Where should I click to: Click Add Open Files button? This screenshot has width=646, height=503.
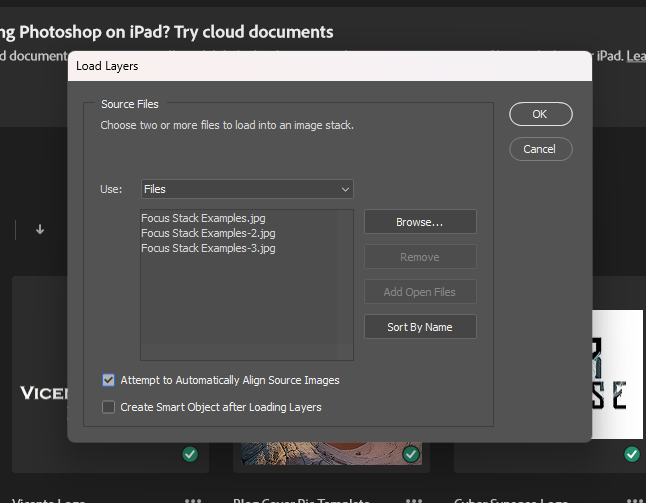coord(420,292)
